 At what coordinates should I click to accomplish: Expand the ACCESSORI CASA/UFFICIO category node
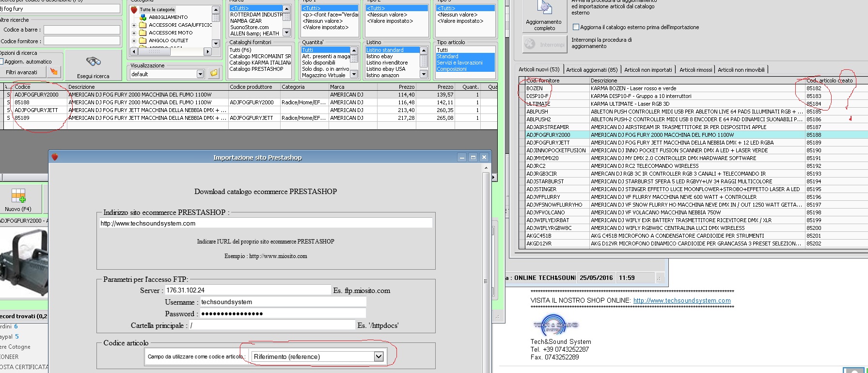tap(134, 25)
